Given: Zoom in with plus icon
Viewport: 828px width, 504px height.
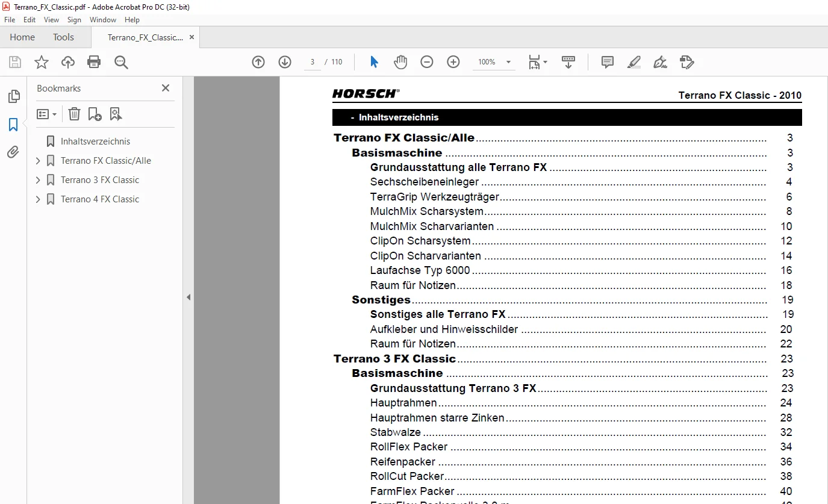Looking at the screenshot, I should coord(453,62).
